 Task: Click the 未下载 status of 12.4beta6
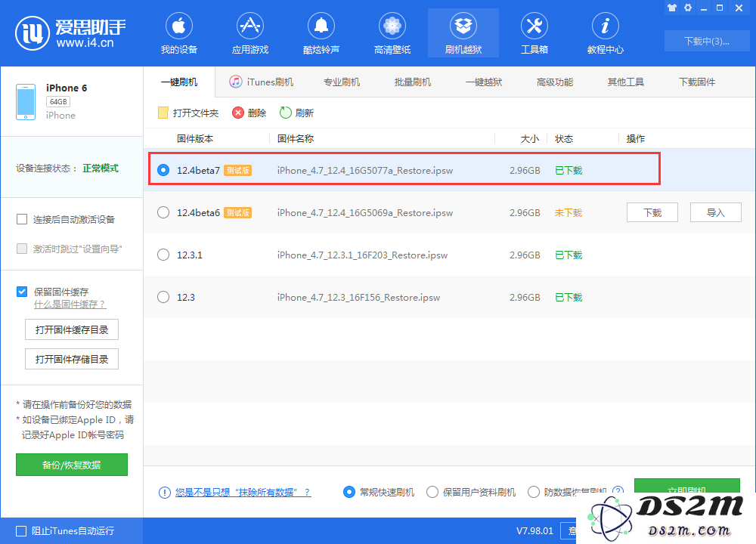click(569, 212)
